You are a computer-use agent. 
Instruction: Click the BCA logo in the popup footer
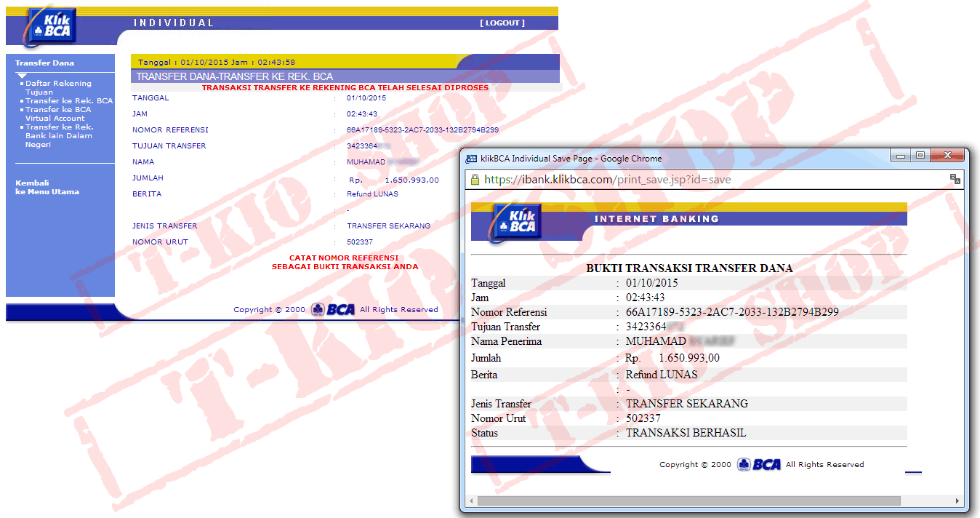[759, 464]
